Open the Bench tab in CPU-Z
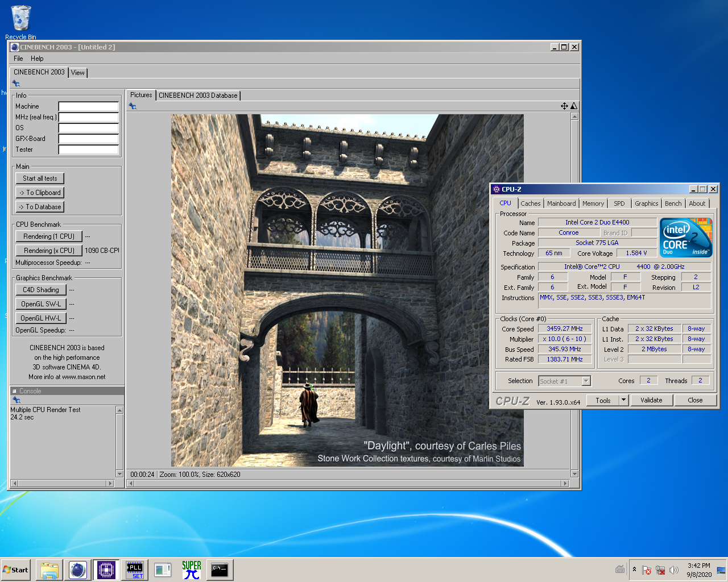 point(673,203)
